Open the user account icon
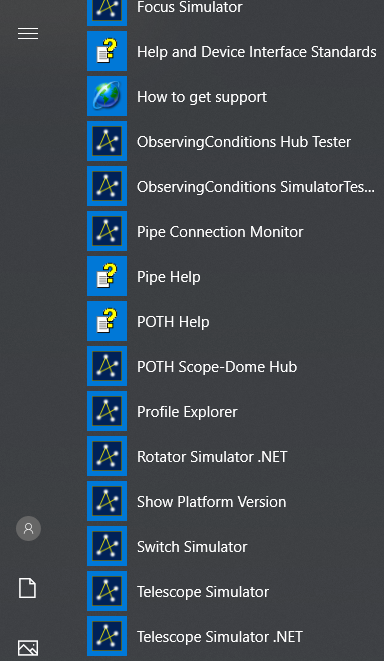Screen dimensions: 384x661 click(x=28, y=528)
